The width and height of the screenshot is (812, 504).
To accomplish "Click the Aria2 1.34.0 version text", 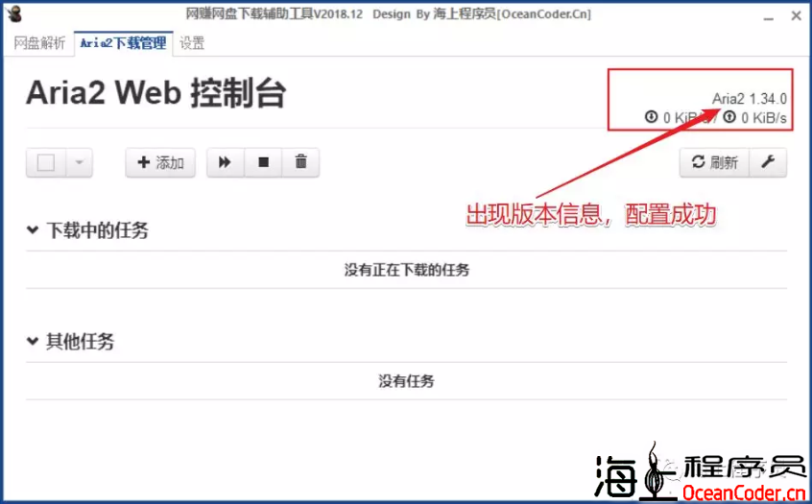I will click(750, 99).
